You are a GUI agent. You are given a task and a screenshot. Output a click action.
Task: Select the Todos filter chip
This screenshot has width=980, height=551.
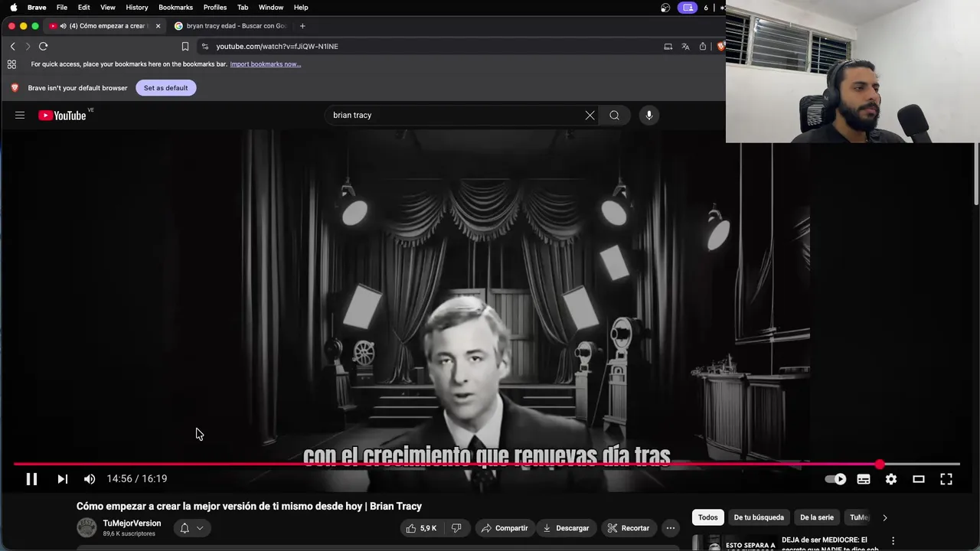(x=708, y=517)
